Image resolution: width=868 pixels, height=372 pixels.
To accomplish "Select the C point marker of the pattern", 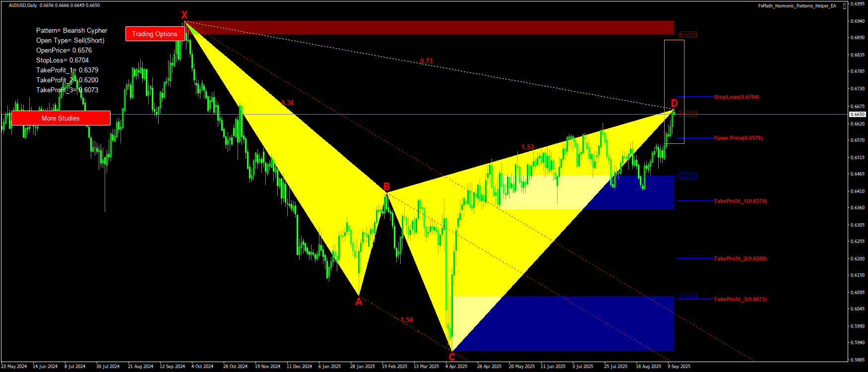I will (x=452, y=357).
